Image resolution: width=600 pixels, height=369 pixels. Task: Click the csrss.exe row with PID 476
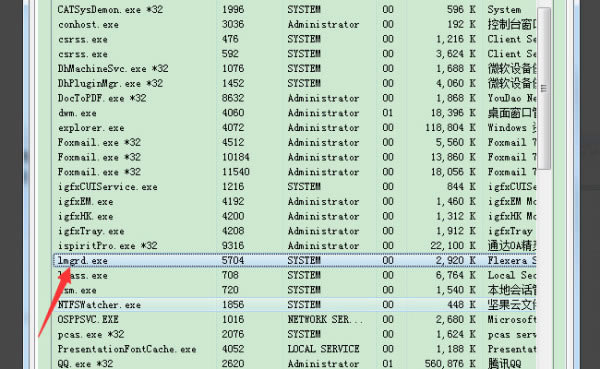click(x=295, y=39)
